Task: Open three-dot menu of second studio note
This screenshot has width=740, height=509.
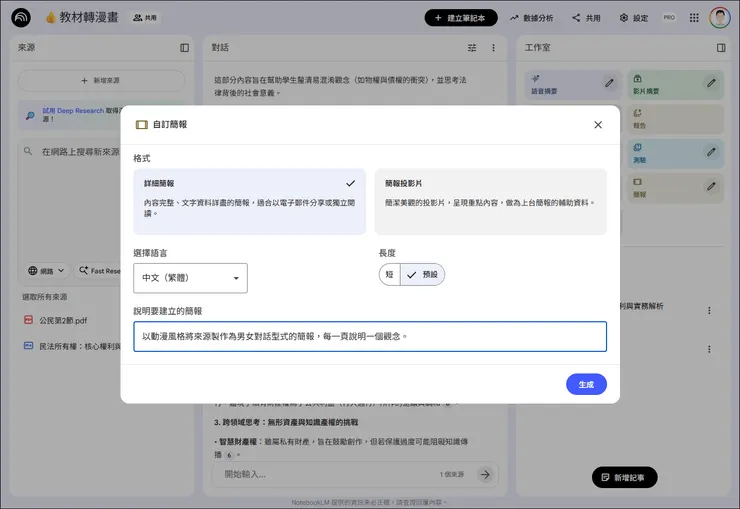Action: pyautogui.click(x=709, y=349)
